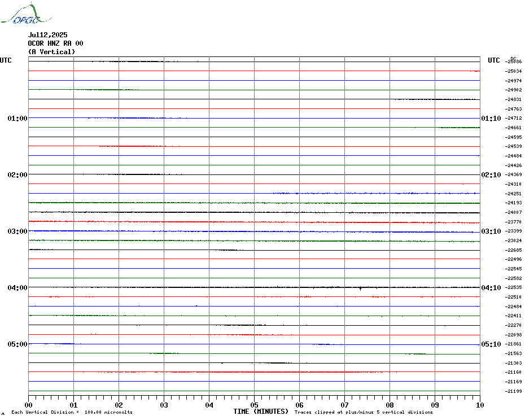Click the DC offset value -24426
This screenshot has height=420, width=525.
[x=513, y=165]
